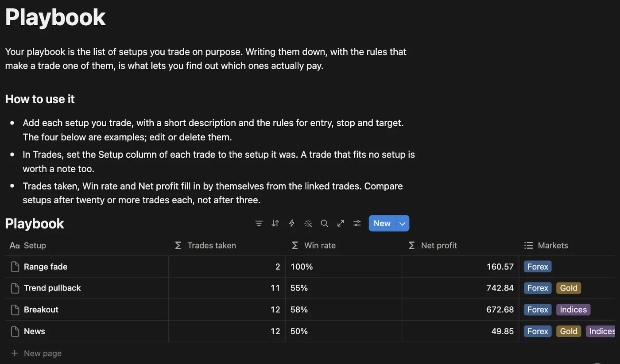The width and height of the screenshot is (620, 364).
Task: Click the 50% win rate cell
Action: pos(344,331)
